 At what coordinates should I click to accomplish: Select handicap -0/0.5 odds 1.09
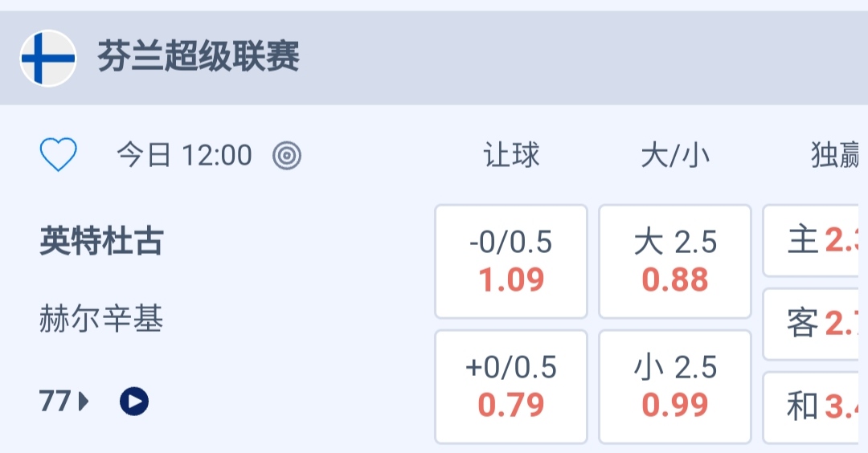(x=511, y=262)
